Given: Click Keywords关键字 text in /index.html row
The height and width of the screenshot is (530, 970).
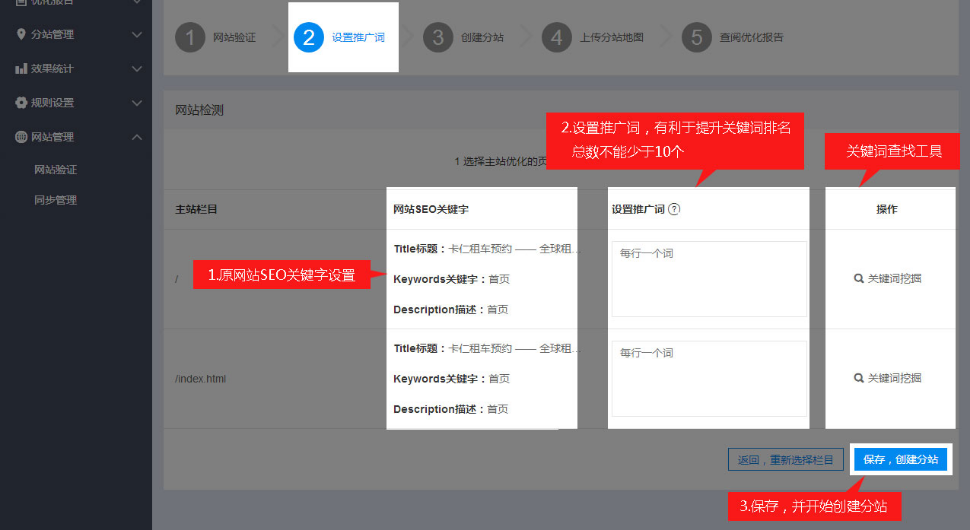Looking at the screenshot, I should click(452, 378).
